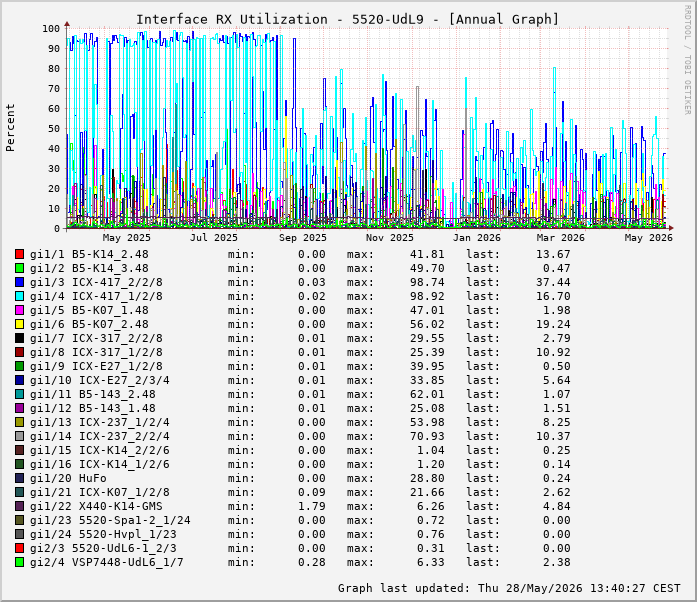Click the min value 1.79
The height and width of the screenshot is (602, 697).
click(312, 506)
